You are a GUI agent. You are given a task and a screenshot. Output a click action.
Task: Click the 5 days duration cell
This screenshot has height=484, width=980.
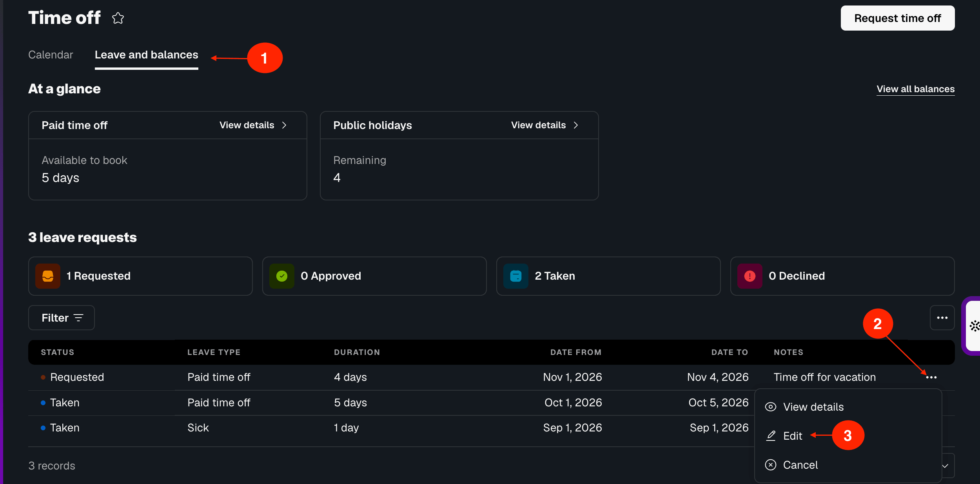click(350, 402)
